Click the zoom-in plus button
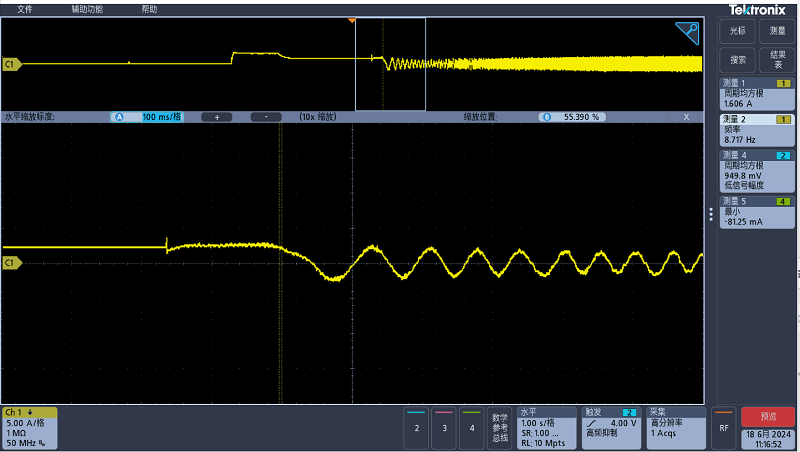 [x=216, y=117]
